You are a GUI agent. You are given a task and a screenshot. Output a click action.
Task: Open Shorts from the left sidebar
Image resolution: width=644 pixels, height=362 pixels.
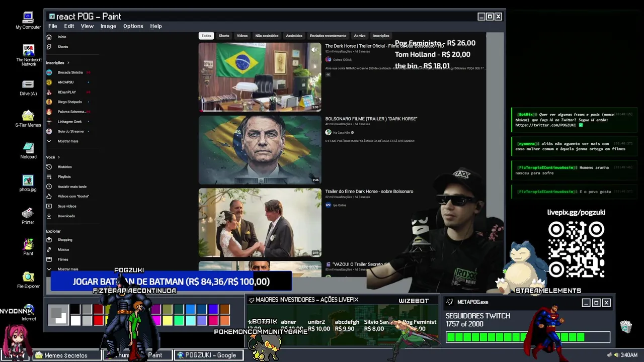pyautogui.click(x=58, y=47)
